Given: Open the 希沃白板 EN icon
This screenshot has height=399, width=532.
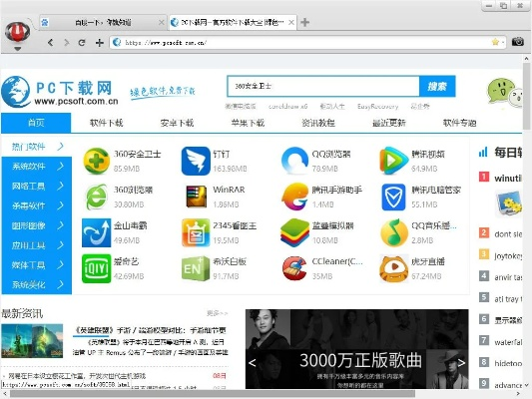Looking at the screenshot, I should point(196,268).
